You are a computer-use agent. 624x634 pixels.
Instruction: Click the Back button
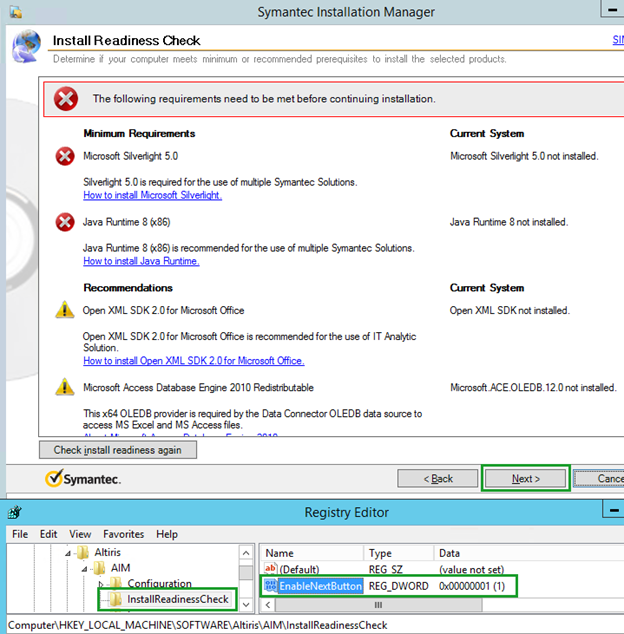(438, 479)
